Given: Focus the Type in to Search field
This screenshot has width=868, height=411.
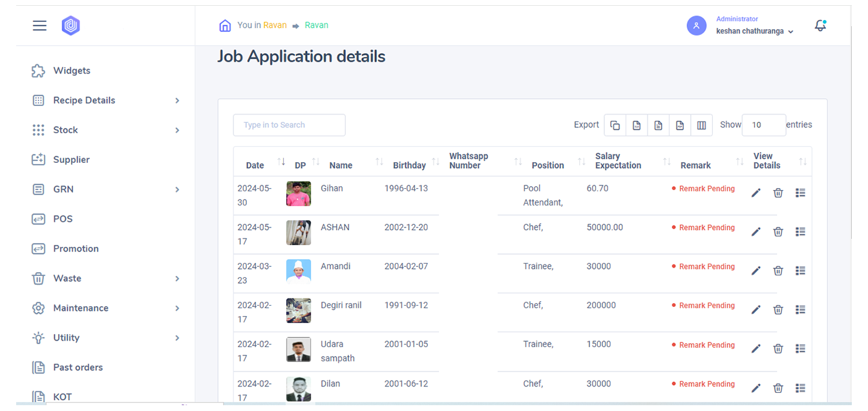Looking at the screenshot, I should click(289, 125).
